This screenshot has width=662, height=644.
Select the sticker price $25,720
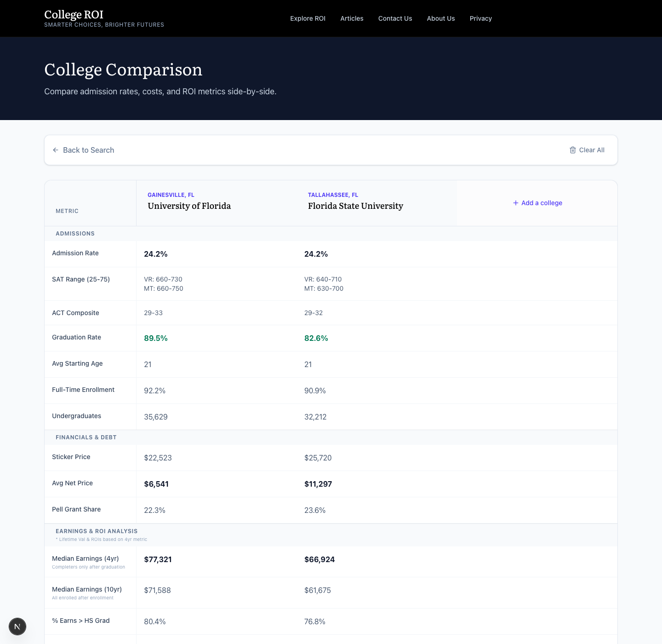[x=318, y=458]
